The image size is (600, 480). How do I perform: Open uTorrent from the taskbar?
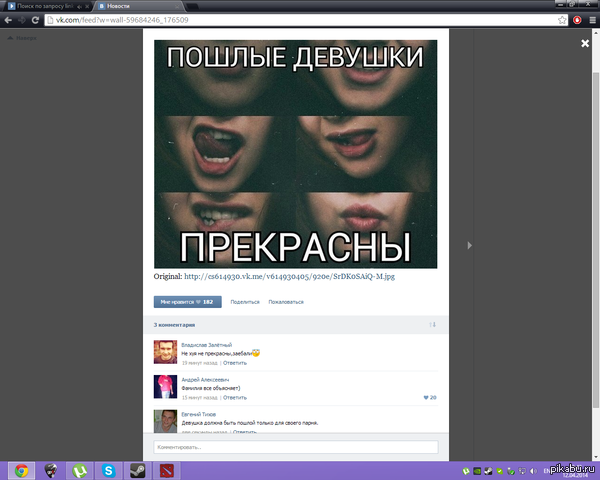[x=78, y=469]
